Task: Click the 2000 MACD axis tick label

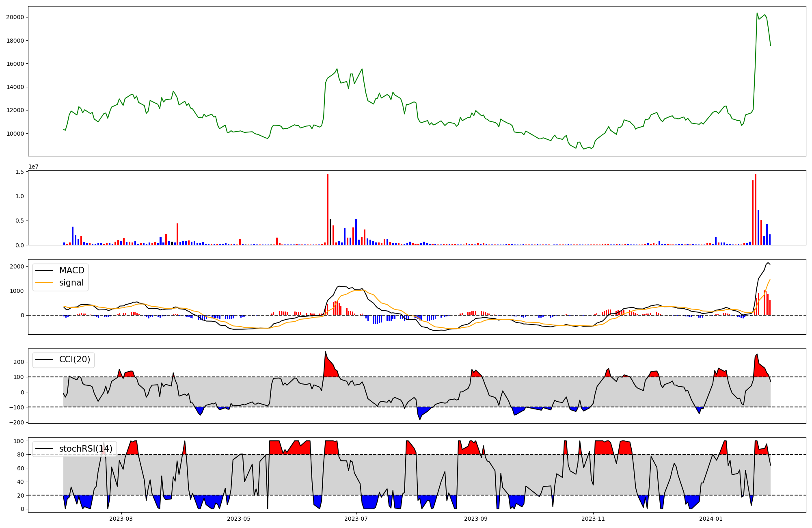Action: (x=17, y=266)
